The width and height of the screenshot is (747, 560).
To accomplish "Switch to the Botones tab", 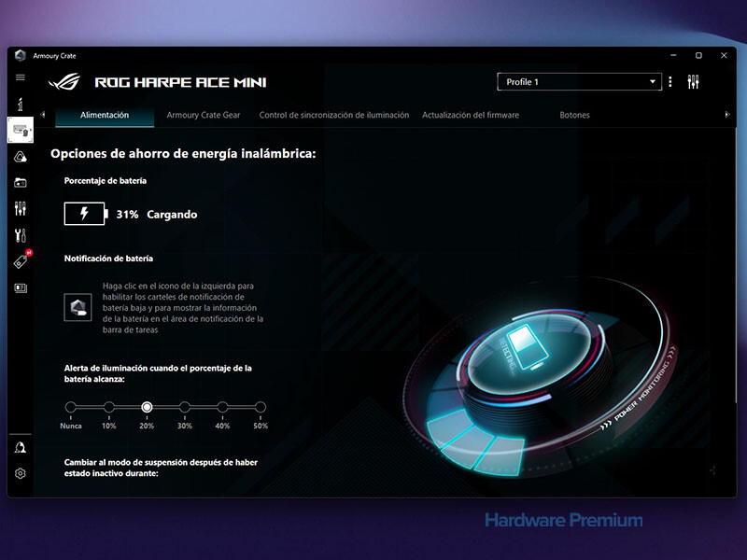I will pos(574,115).
